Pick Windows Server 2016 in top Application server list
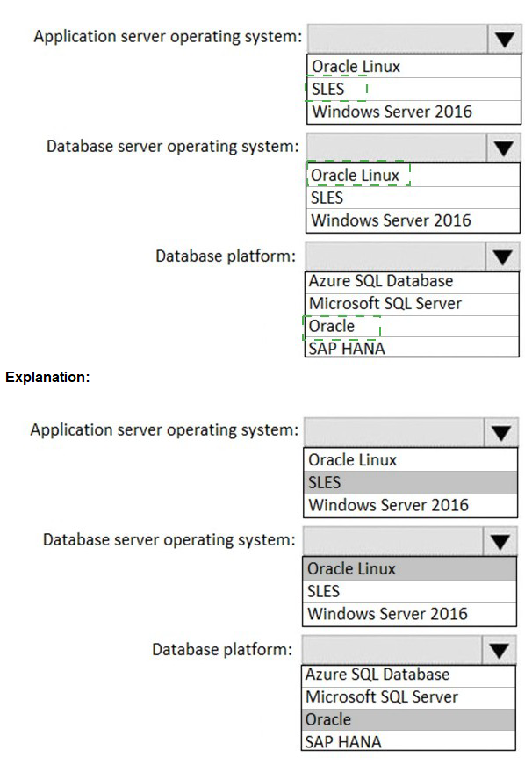532x765 pixels. pos(392,112)
